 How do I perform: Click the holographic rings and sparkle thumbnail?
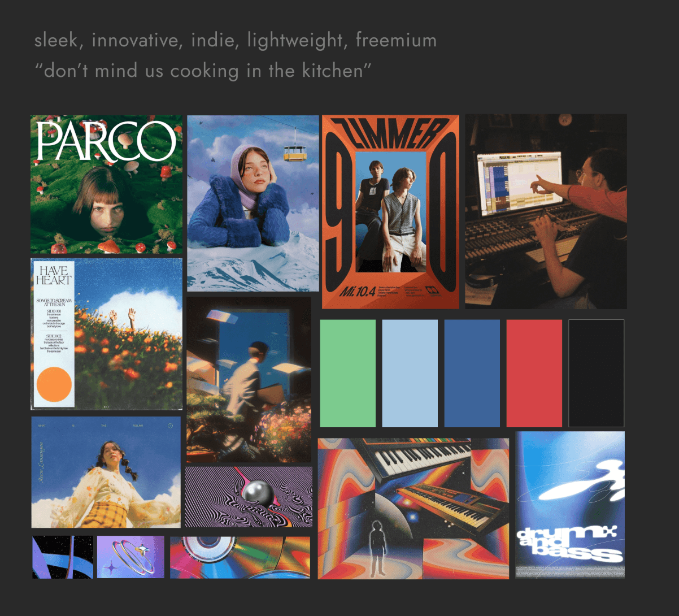tap(130, 557)
